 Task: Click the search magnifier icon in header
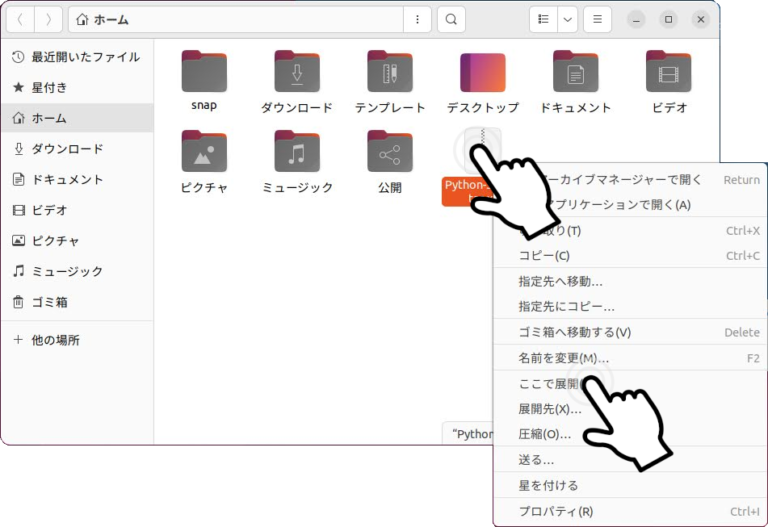tap(451, 19)
